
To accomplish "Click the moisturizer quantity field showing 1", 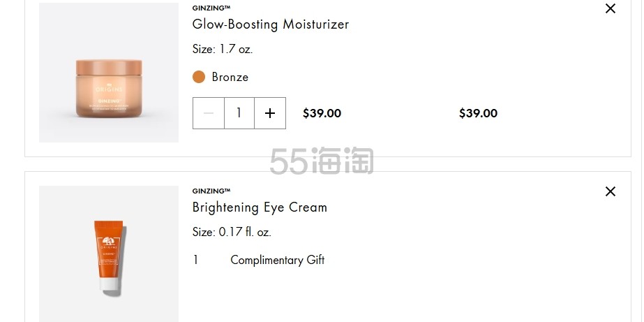I will 239,113.
